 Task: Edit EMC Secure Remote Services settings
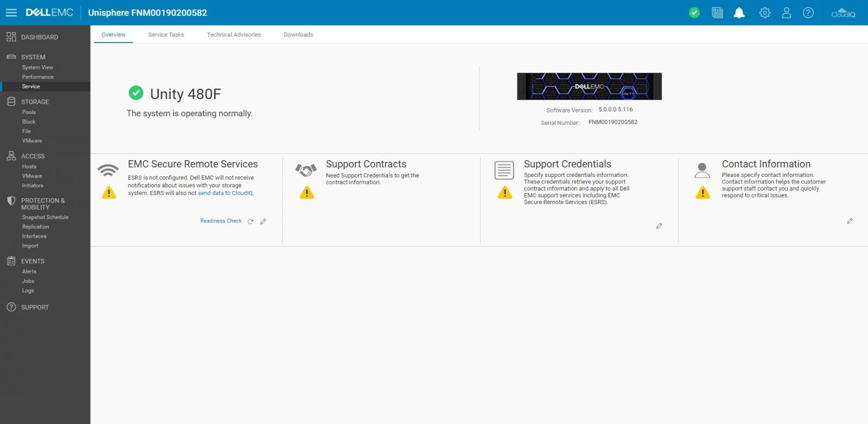click(x=263, y=222)
